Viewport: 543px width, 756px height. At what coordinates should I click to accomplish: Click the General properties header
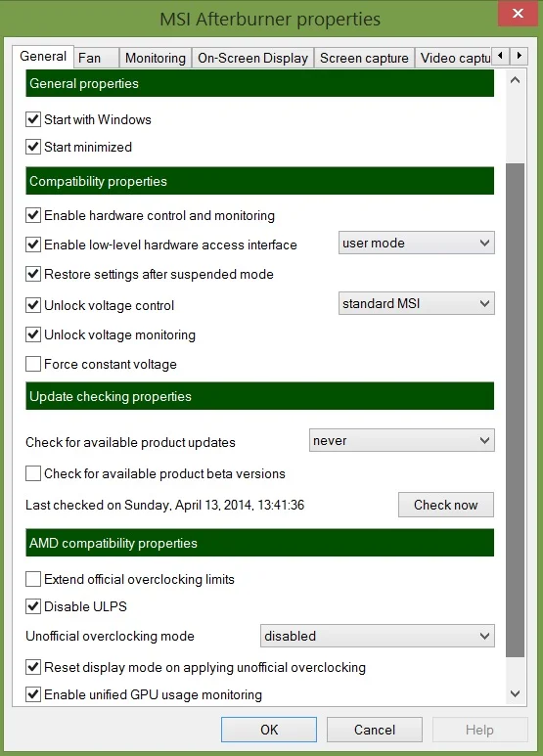click(260, 83)
